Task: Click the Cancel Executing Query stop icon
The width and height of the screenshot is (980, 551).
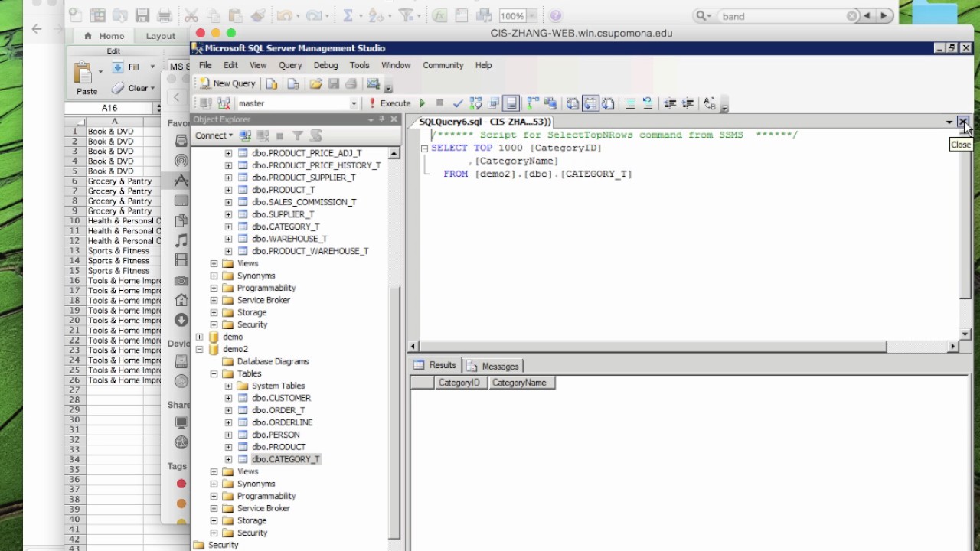Action: pos(439,103)
